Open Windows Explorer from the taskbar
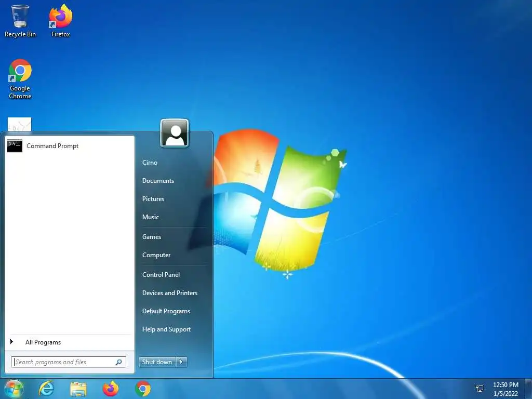532x399 pixels. click(x=78, y=389)
